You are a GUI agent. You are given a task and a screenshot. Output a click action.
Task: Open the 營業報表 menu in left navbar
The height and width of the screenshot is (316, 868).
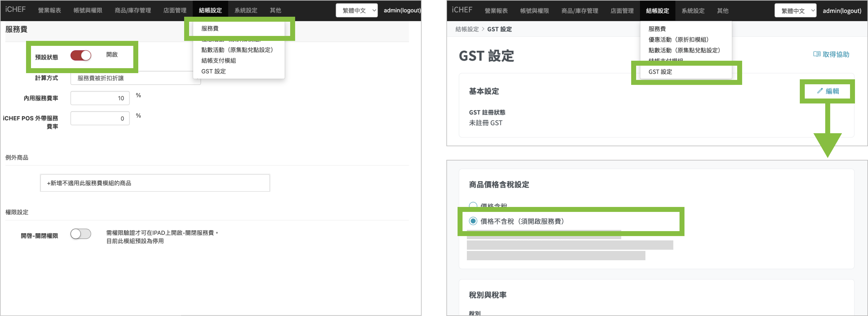(50, 11)
